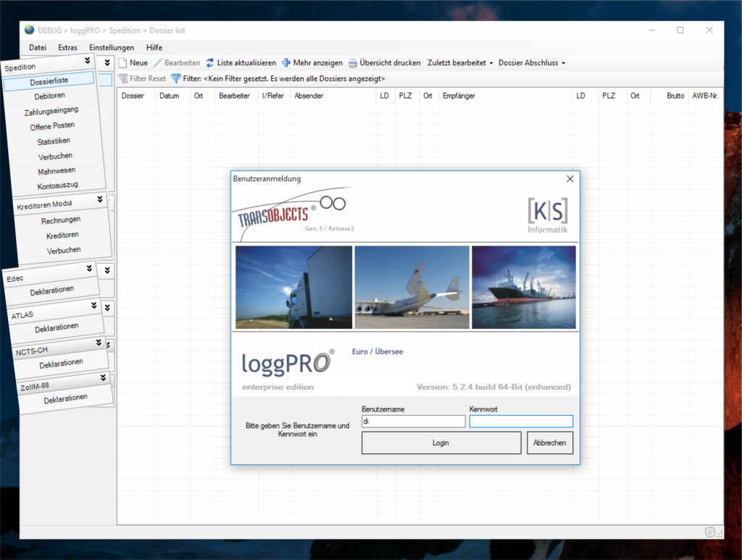Sort by the Brutto column header

[x=675, y=96]
